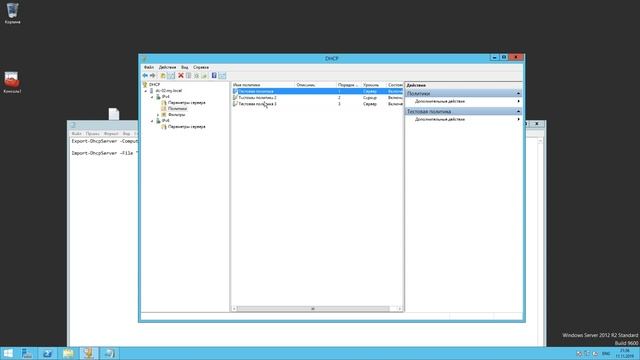This screenshot has width=640, height=360.
Task: Launch PowerShell from the taskbar
Action: (47, 353)
